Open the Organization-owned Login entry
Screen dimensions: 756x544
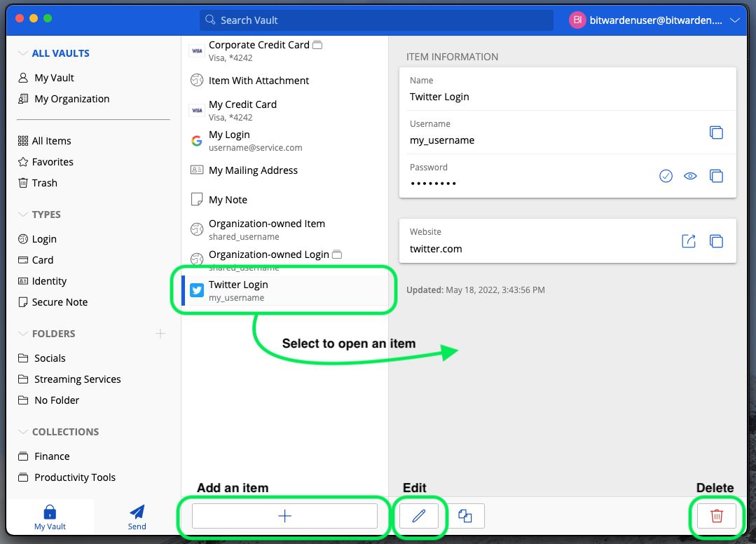[x=285, y=259]
